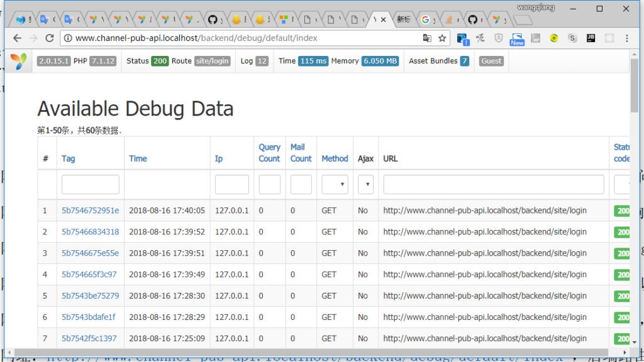Viewport: 644px width, 362px height.
Task: Switch to the 新标 browser tab
Action: pyautogui.click(x=403, y=19)
